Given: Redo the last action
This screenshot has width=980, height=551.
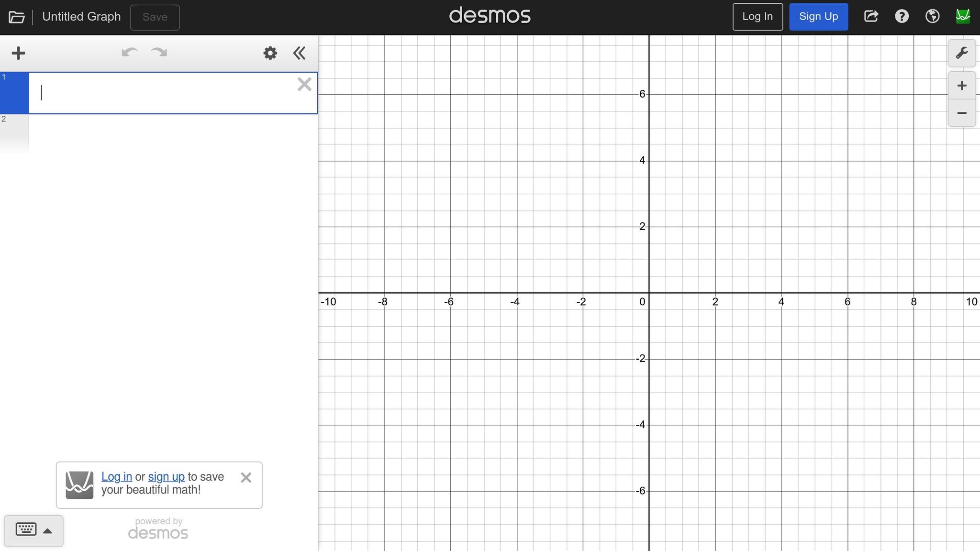Looking at the screenshot, I should click(158, 53).
